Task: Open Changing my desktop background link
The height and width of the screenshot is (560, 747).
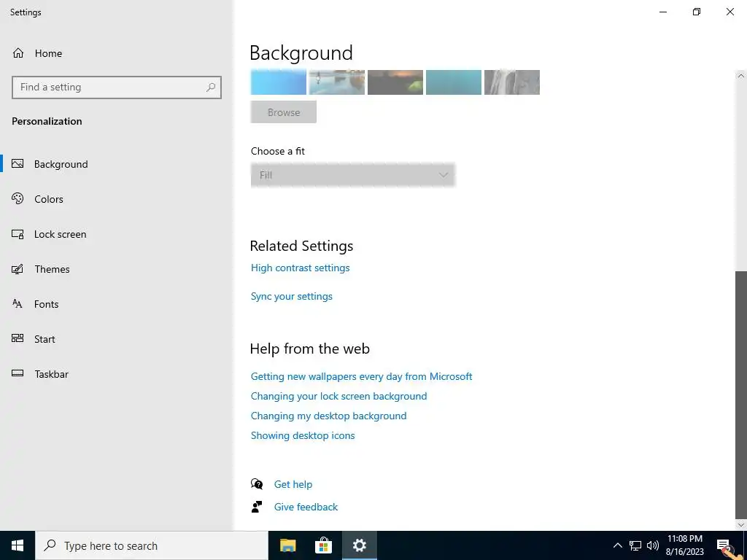Action: 329,416
